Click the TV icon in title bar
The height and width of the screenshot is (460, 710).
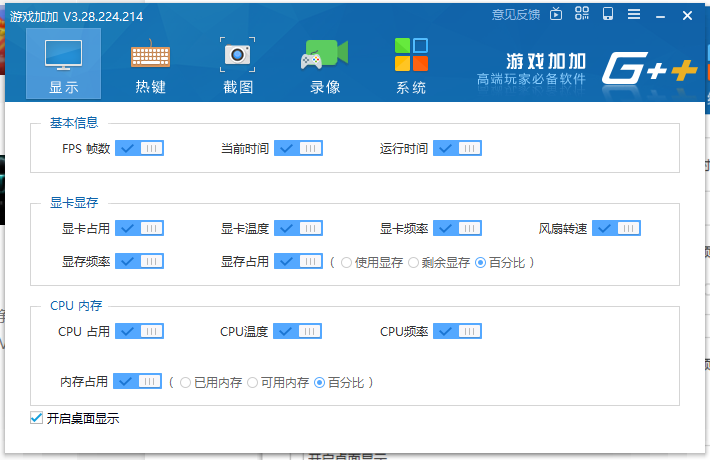(x=556, y=14)
